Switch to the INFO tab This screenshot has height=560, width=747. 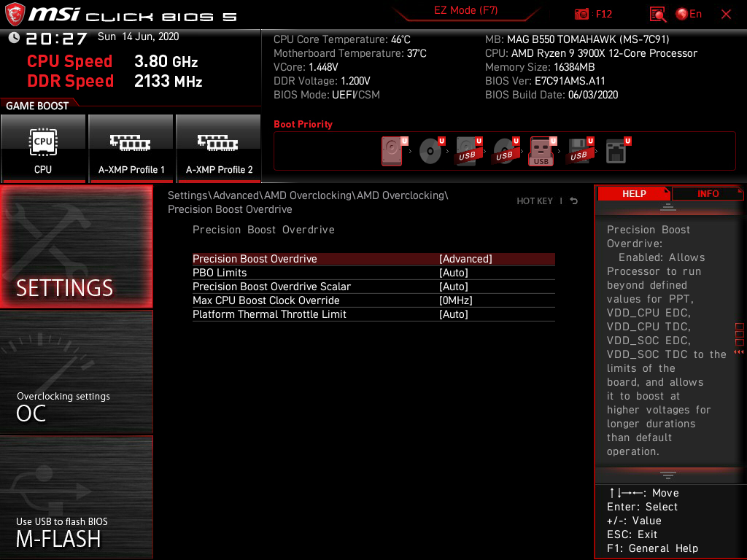point(708,194)
